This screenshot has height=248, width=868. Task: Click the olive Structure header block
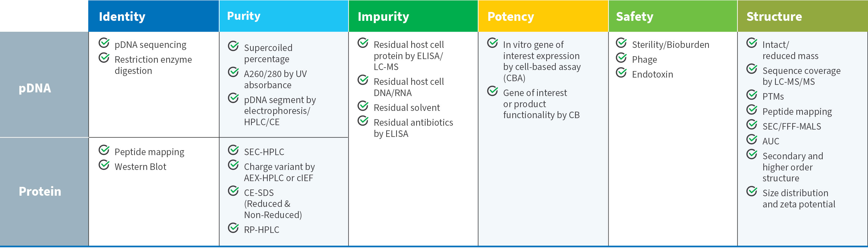tap(802, 16)
